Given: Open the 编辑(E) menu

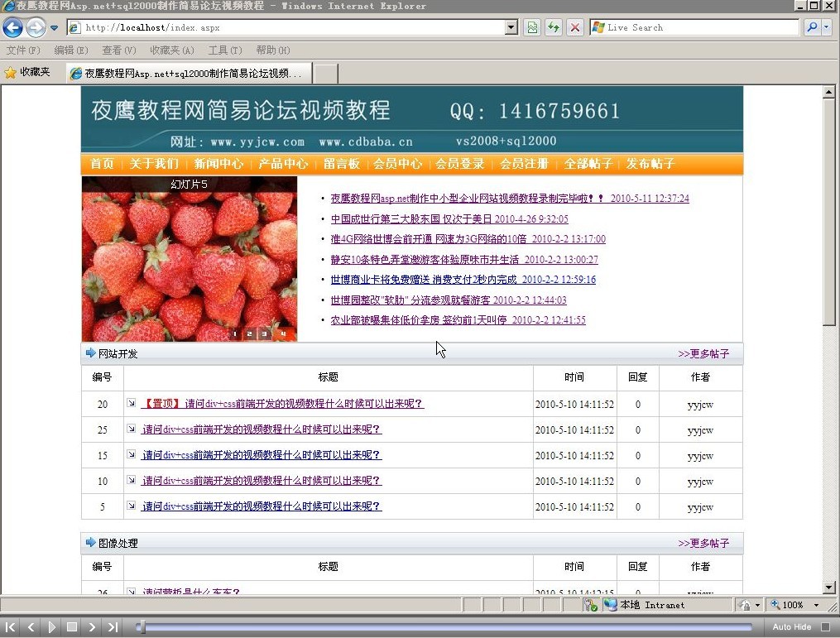Looking at the screenshot, I should (x=70, y=50).
